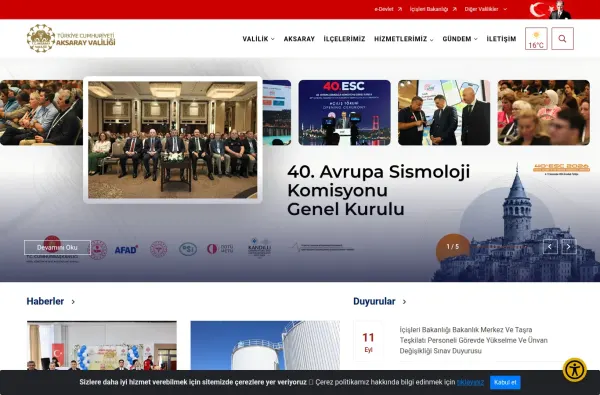Open the Görevde Yükselme sınav announcement
Screen dimensions: 600x395
(x=473, y=340)
